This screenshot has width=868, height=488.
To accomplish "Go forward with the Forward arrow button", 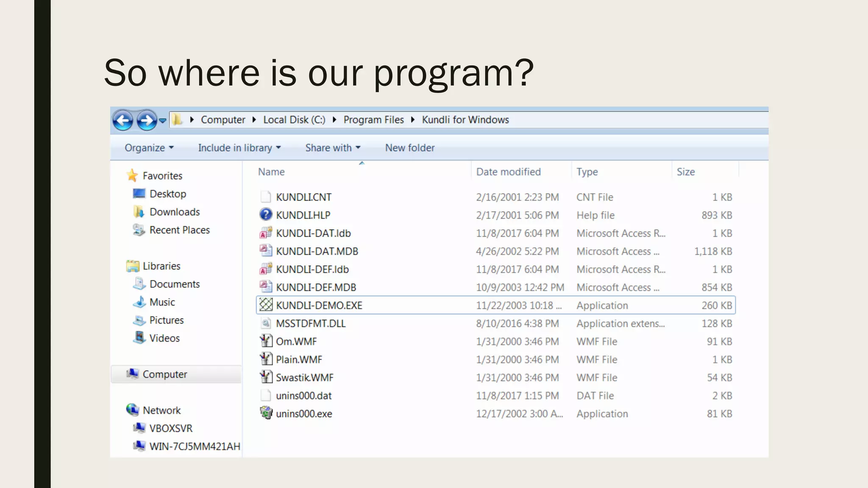I will click(147, 121).
